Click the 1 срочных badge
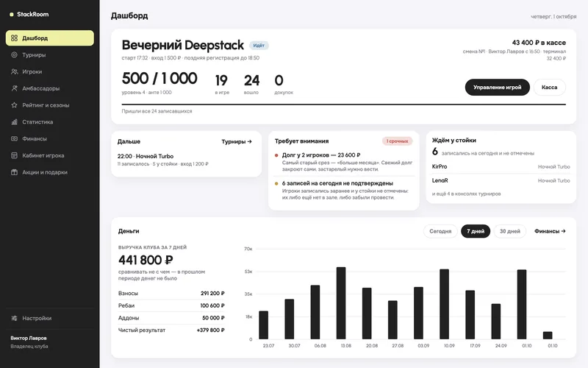588x368 pixels. click(x=398, y=141)
